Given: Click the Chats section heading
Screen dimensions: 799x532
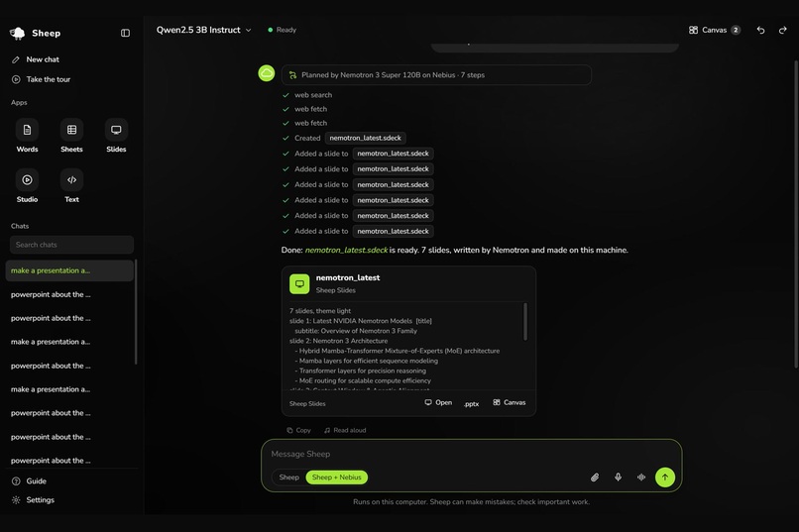Looking at the screenshot, I should click(20, 226).
